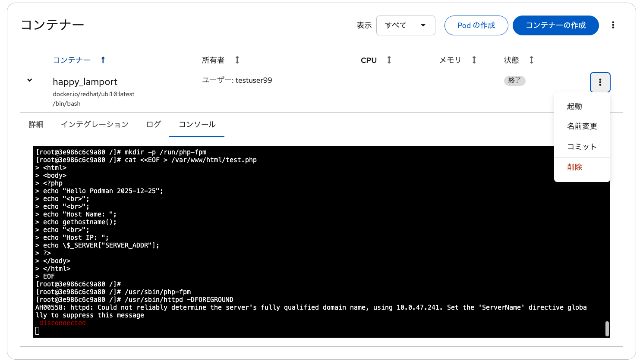Screen dimensions: 643x364
Task: Open the すべて filter dropdown
Action: (x=405, y=25)
